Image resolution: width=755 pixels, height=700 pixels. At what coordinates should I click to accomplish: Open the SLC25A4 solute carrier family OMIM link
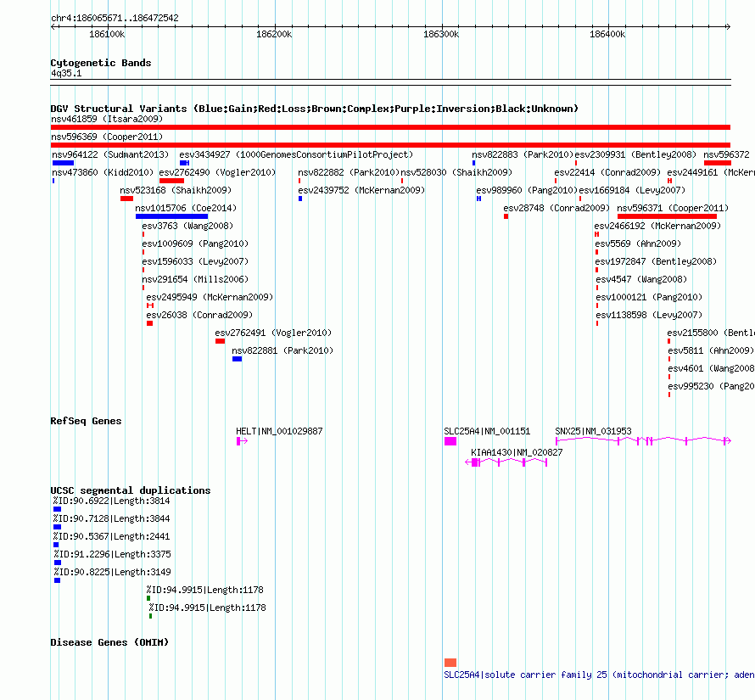(599, 675)
